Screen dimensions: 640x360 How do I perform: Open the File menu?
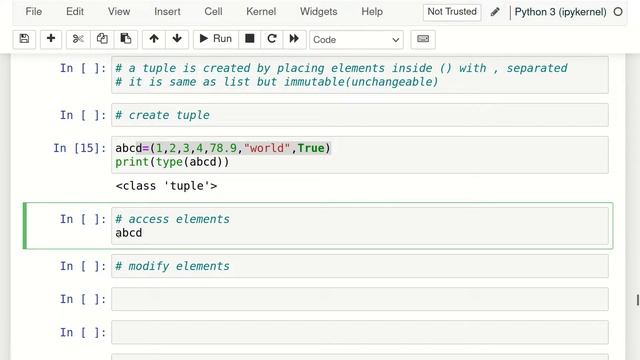pos(33,12)
